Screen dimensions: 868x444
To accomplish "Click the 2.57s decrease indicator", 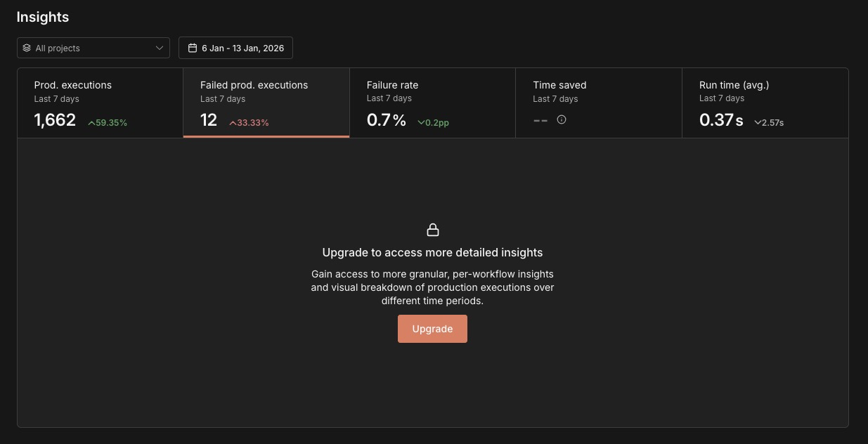I will click(769, 122).
